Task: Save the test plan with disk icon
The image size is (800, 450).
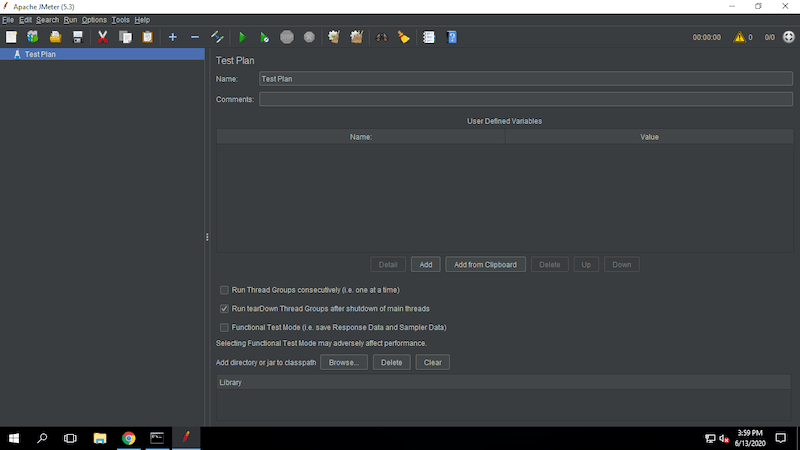Action: coord(78,37)
